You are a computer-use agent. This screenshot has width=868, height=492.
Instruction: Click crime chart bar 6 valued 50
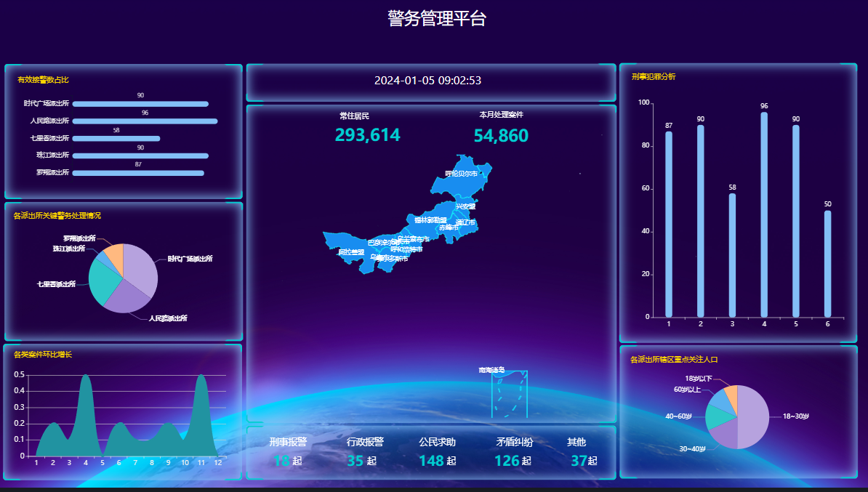point(828,264)
